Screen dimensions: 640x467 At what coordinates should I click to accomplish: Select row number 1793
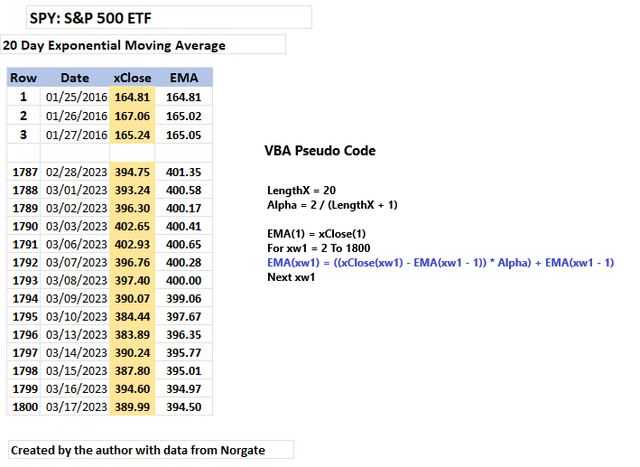[24, 280]
